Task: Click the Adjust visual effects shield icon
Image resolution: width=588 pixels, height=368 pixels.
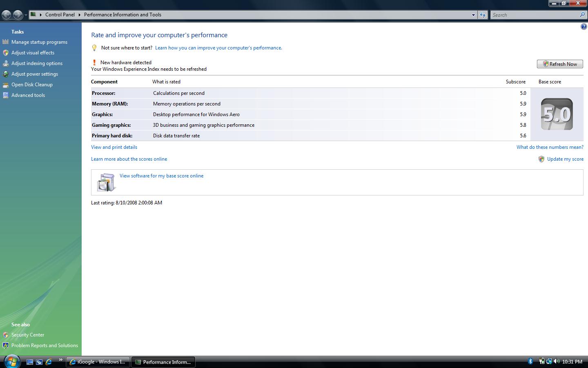Action: [x=5, y=53]
